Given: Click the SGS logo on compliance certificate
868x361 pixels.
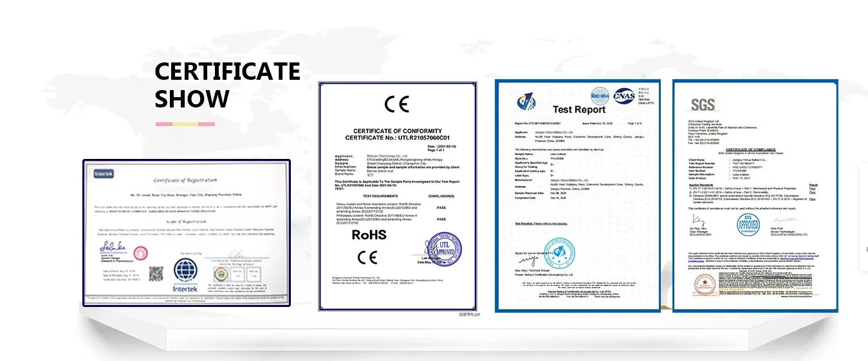Looking at the screenshot, I should click(703, 105).
